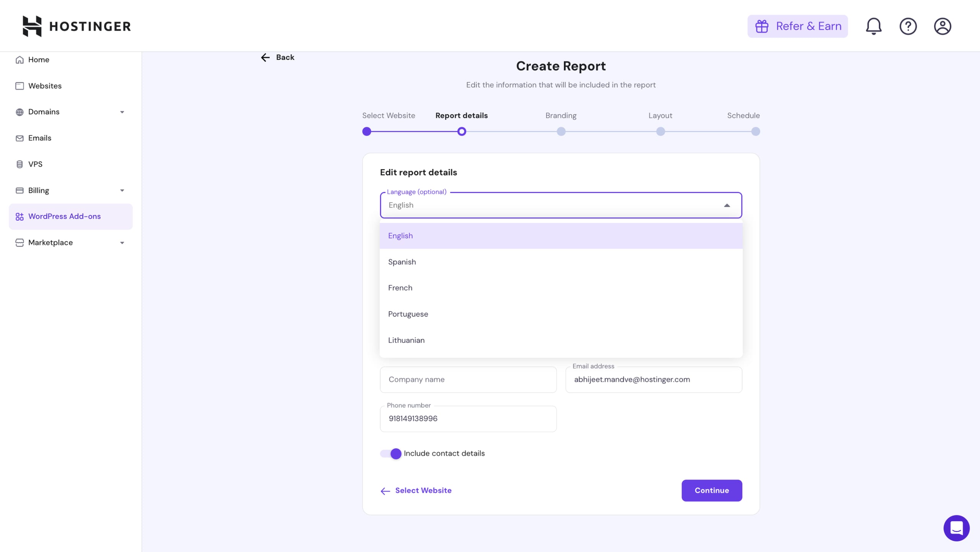Open Refer & Earn gift button
980x552 pixels.
coord(797,26)
